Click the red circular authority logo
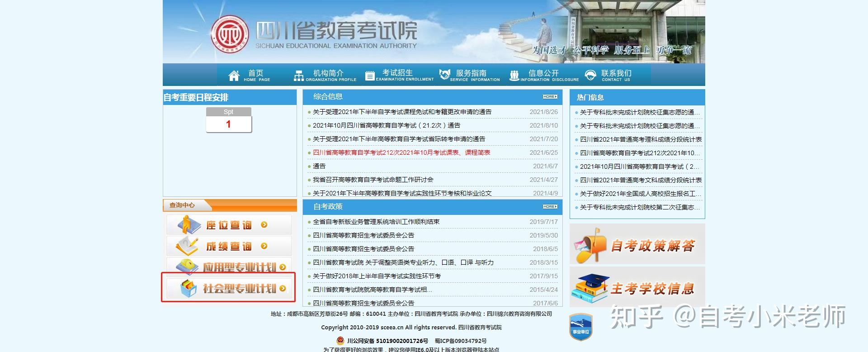Screen dimensions: 868x352 coord(231,34)
